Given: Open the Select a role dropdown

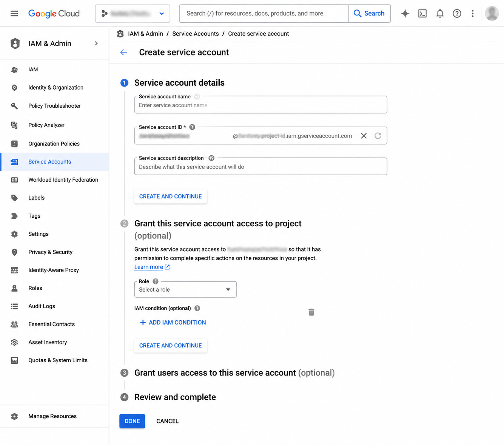Looking at the screenshot, I should [x=185, y=290].
